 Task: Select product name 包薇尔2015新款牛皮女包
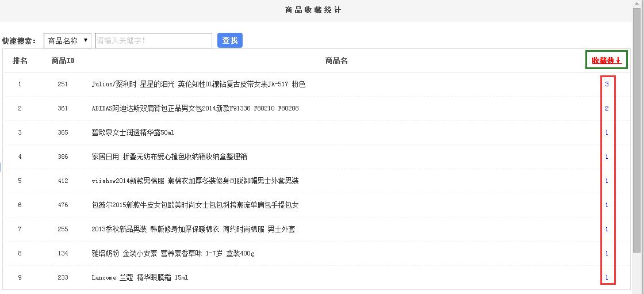point(195,205)
